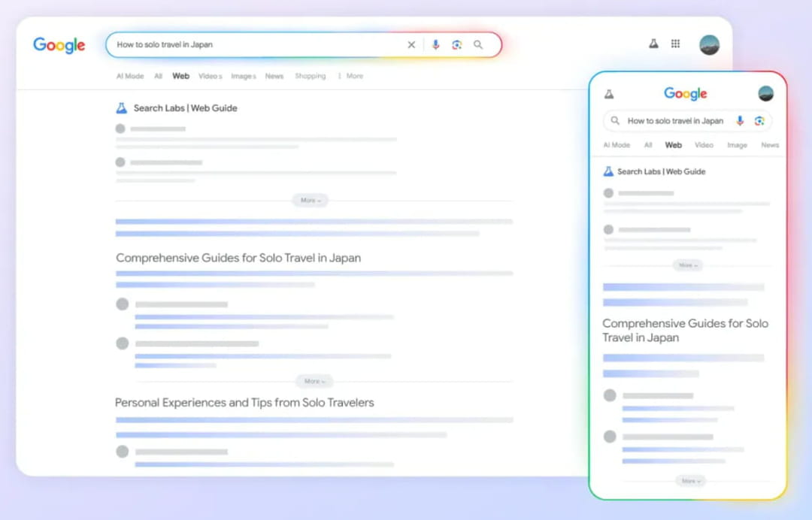Open the desktop account profile picture
The width and height of the screenshot is (812, 520).
[x=709, y=45]
